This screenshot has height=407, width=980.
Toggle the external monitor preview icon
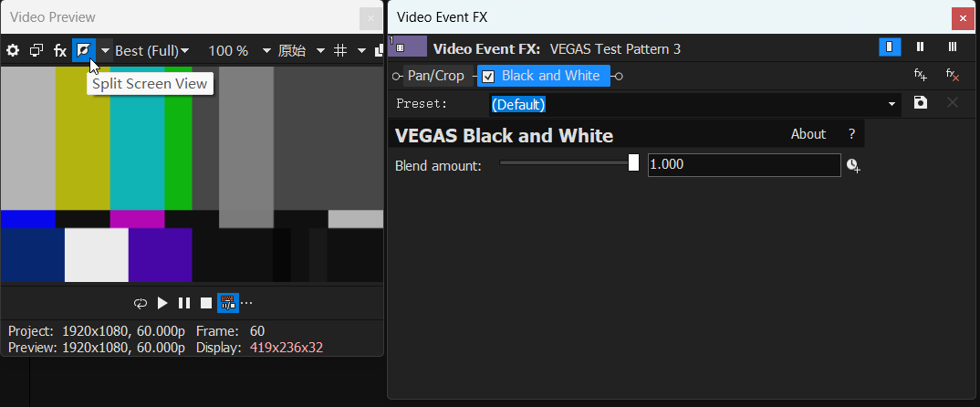coord(36,50)
